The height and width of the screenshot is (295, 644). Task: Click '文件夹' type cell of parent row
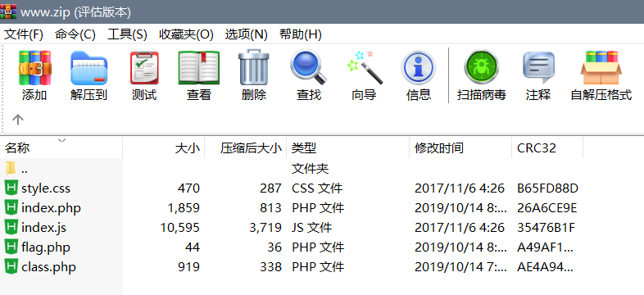click(x=310, y=169)
